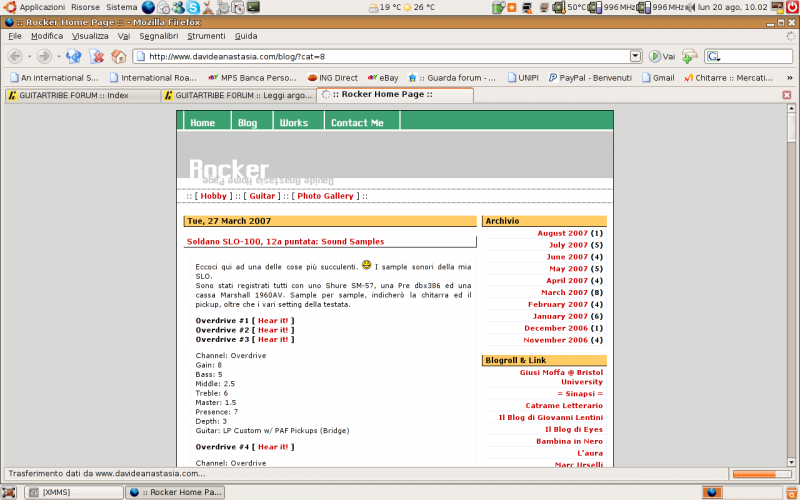Image resolution: width=800 pixels, height=500 pixels.
Task: Stop loading the page
Action: click(x=96, y=56)
